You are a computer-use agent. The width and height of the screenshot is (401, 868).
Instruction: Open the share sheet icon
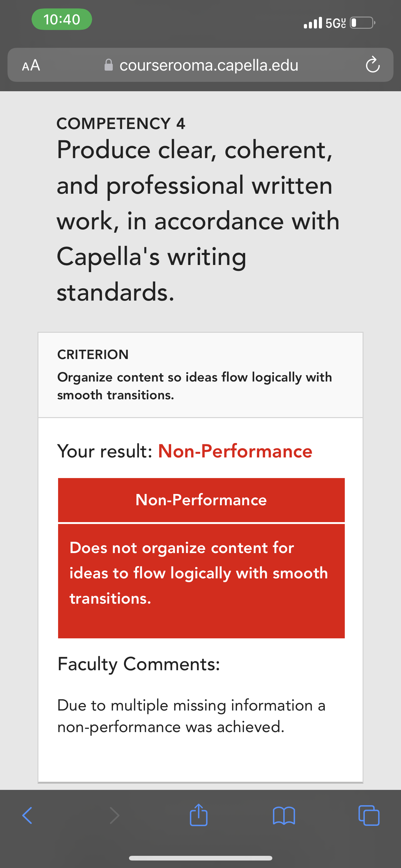pos(199,815)
